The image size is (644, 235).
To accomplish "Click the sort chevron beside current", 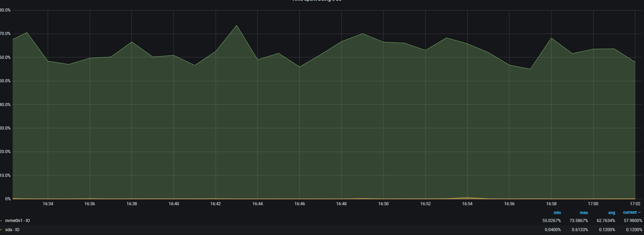I will 640,212.
